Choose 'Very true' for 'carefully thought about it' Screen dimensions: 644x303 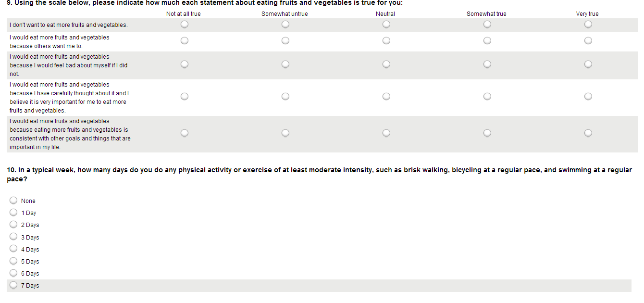point(588,97)
